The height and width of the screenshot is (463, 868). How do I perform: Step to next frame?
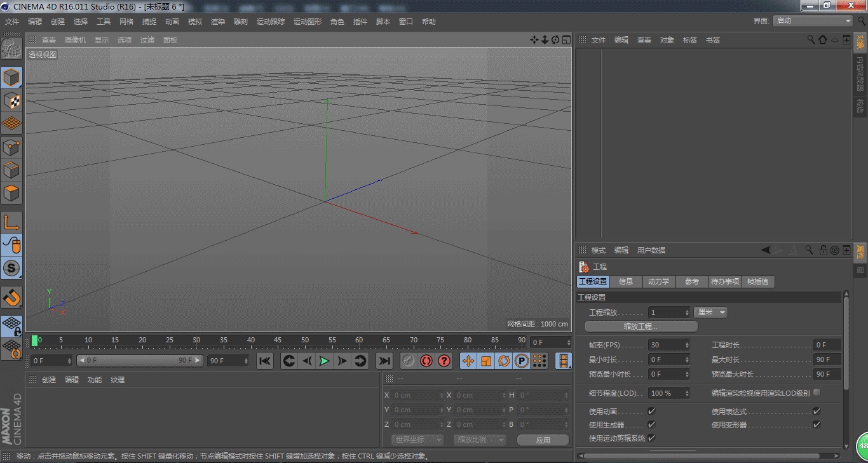tap(342, 361)
